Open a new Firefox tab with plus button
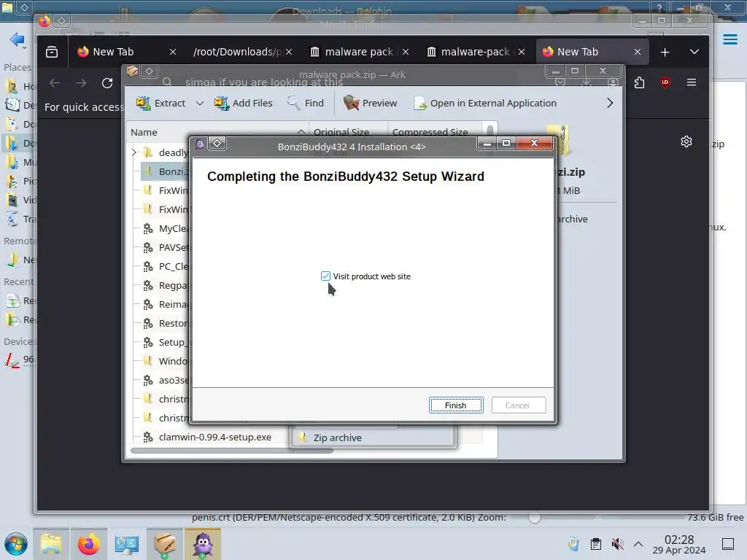747x560 pixels. pos(665,52)
